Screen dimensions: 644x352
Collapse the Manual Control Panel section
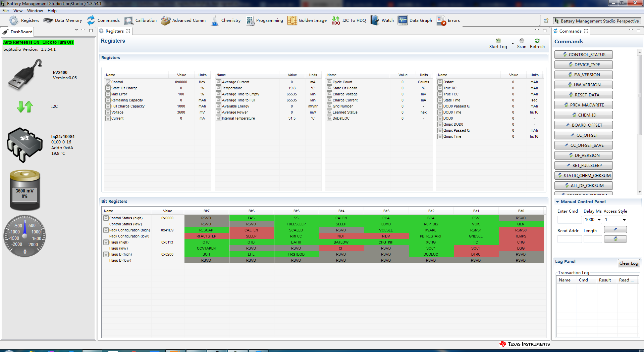pyautogui.click(x=557, y=202)
